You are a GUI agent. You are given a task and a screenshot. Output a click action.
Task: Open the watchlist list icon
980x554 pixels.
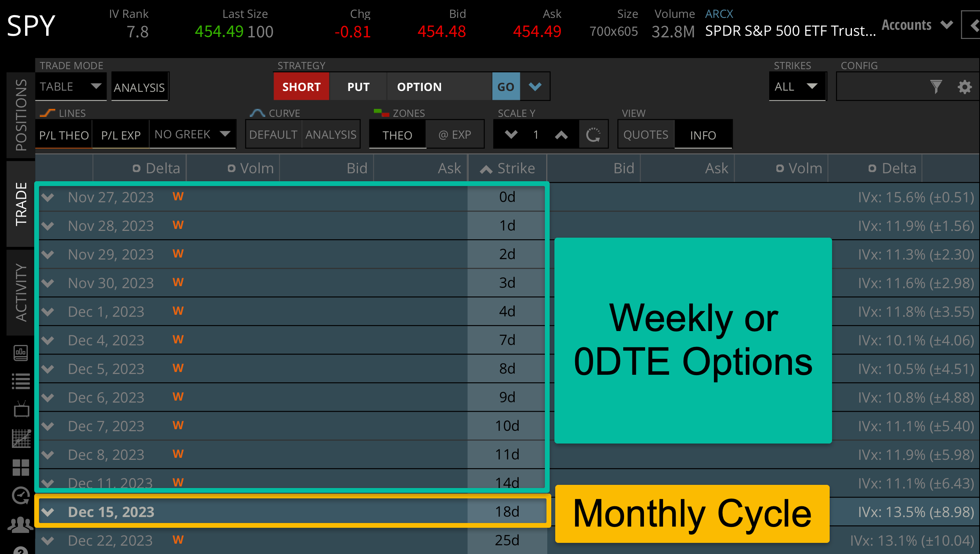click(x=21, y=380)
